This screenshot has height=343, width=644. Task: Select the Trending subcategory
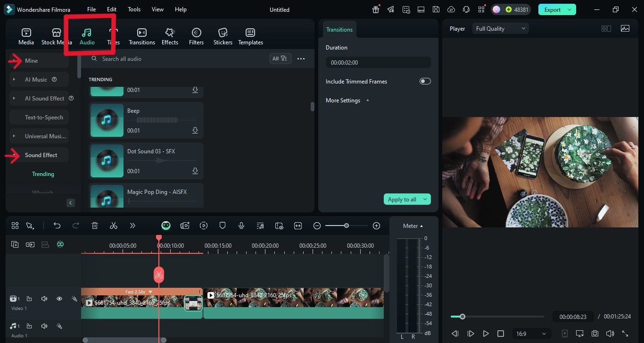coord(43,174)
